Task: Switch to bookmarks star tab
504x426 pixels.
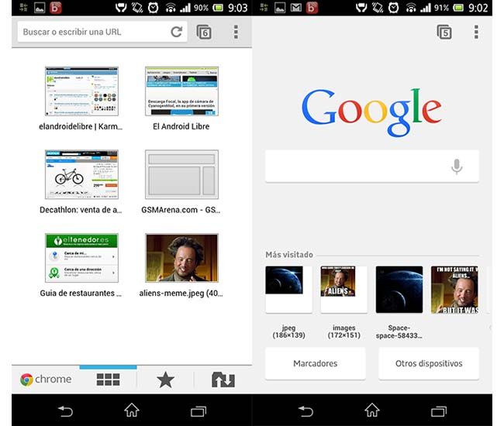Action: point(165,380)
